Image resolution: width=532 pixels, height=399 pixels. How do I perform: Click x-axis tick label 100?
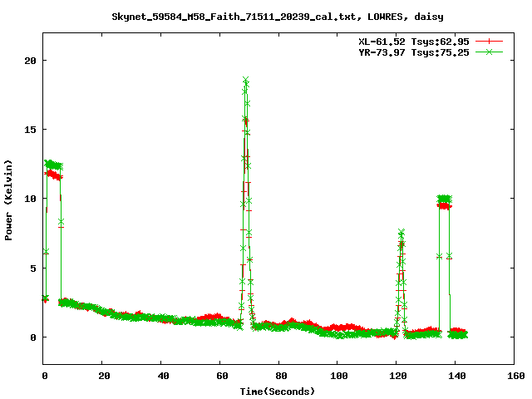tap(339, 376)
